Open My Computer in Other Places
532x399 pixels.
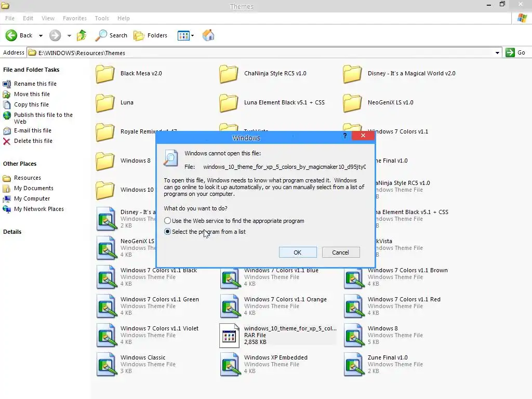click(32, 198)
